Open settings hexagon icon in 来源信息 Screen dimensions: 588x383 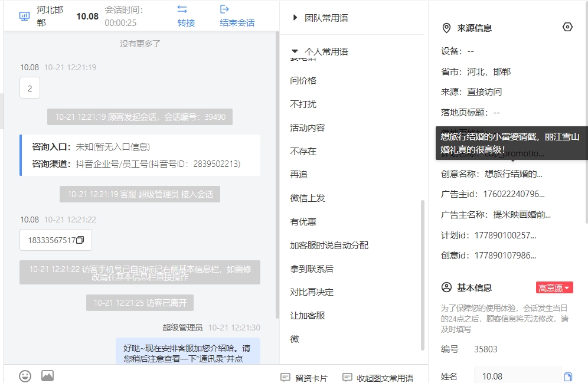click(x=567, y=27)
